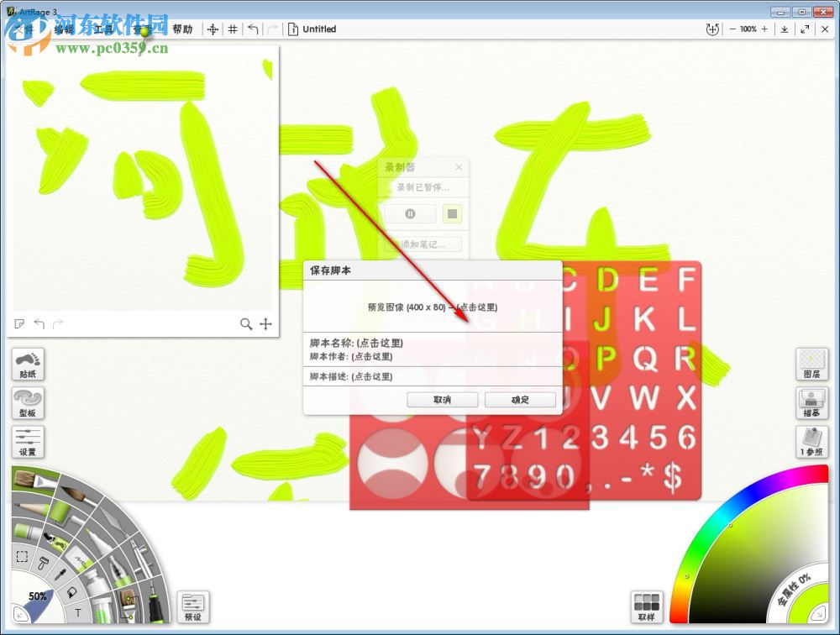This screenshot has height=635, width=840.
Task: Open the 描摹 tracing panel
Action: [x=811, y=403]
